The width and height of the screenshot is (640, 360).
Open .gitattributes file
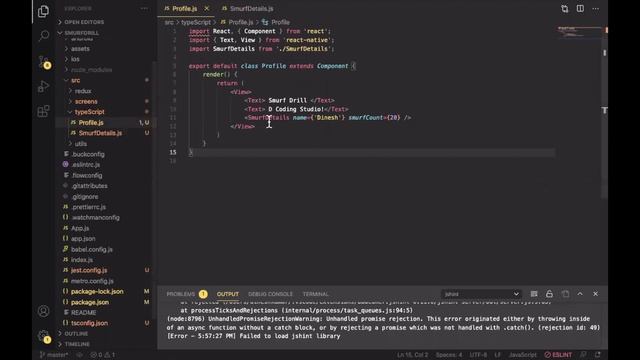89,186
